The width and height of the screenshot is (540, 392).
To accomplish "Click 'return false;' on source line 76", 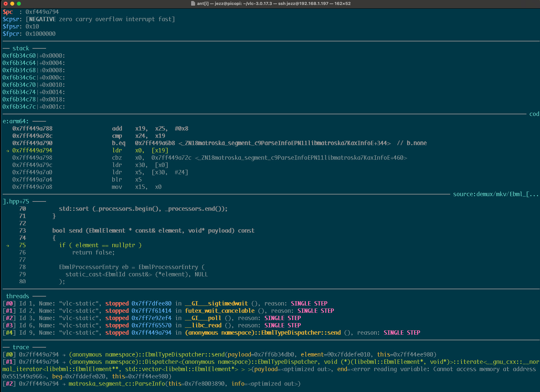I will tap(93, 252).
